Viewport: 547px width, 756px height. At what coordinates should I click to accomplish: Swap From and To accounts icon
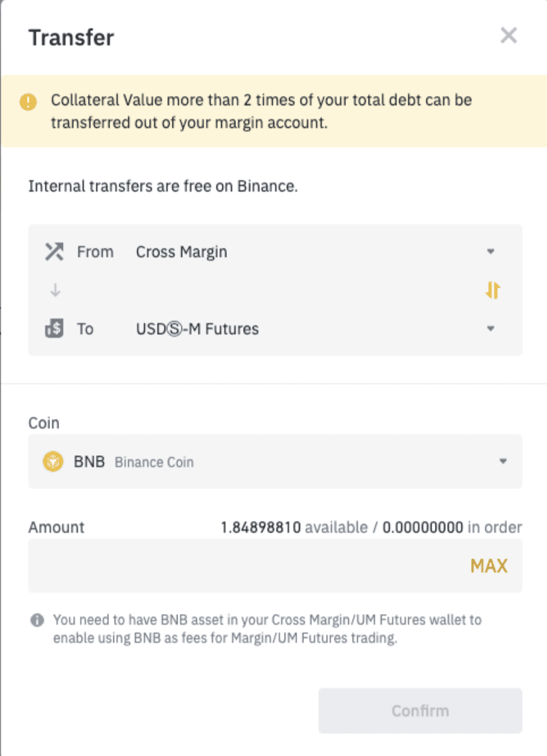point(493,290)
